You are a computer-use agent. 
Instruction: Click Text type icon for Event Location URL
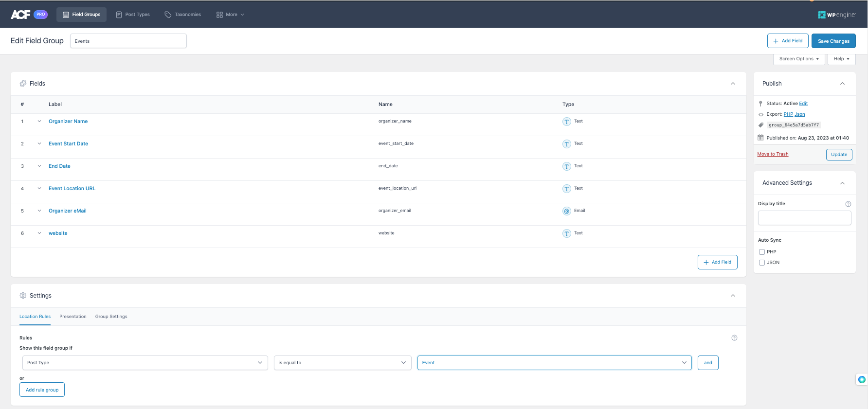coord(567,189)
